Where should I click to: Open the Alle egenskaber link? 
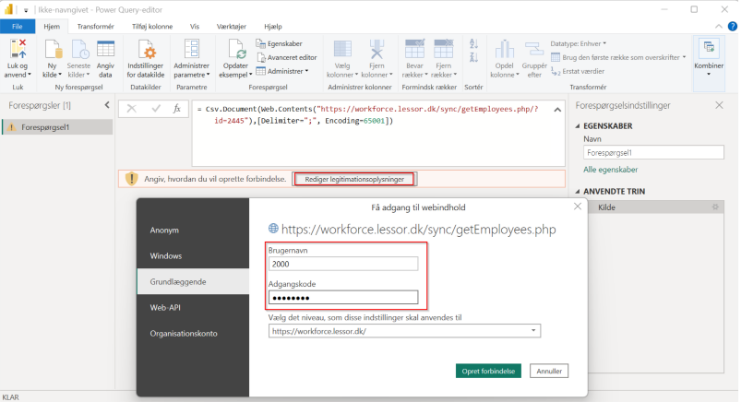click(611, 170)
